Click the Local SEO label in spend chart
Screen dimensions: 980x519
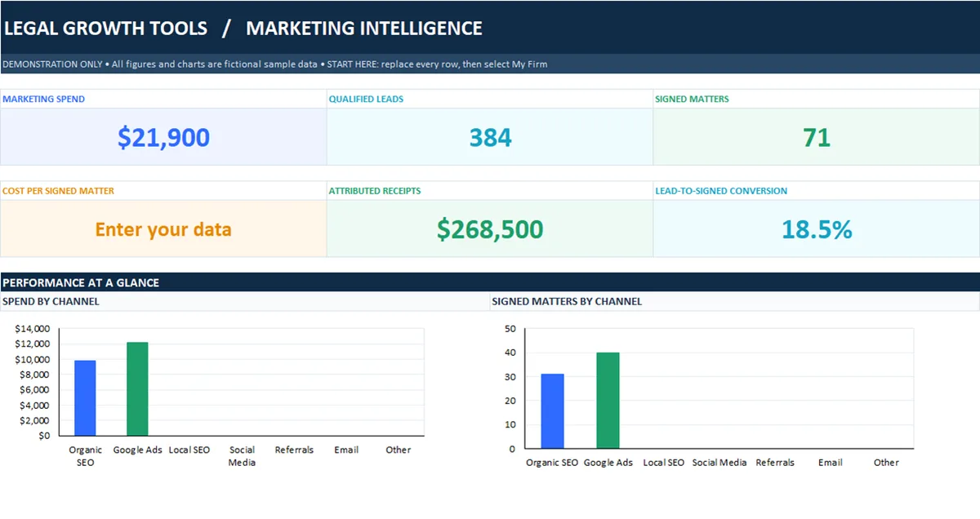(189, 450)
